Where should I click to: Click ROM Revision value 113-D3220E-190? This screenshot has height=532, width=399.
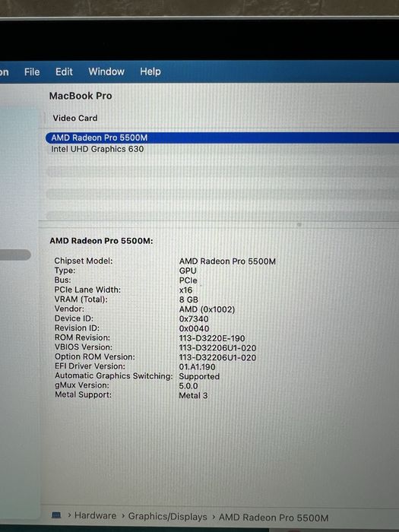tap(212, 338)
